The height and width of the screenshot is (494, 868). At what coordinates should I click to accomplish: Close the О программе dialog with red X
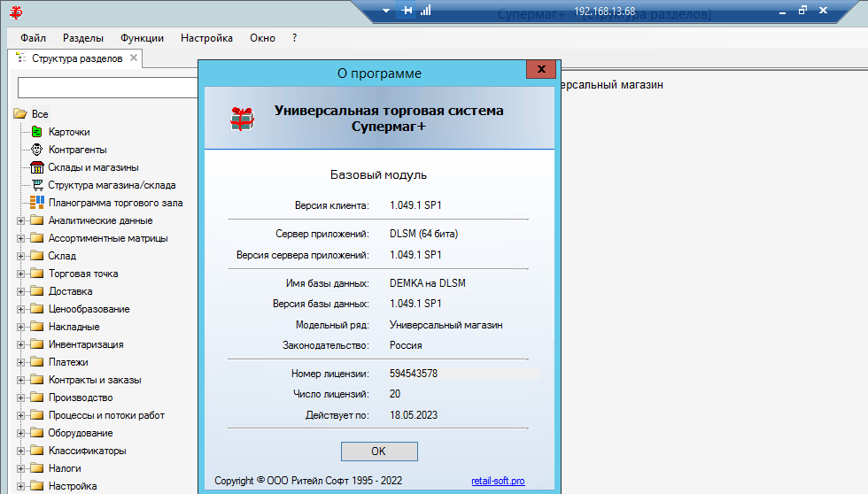pos(541,68)
